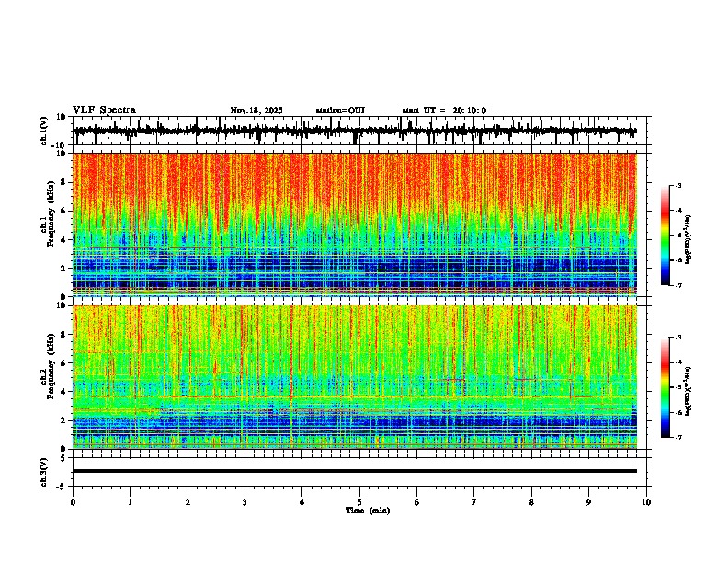Click the ch.2 spectrogram plot

[355, 377]
